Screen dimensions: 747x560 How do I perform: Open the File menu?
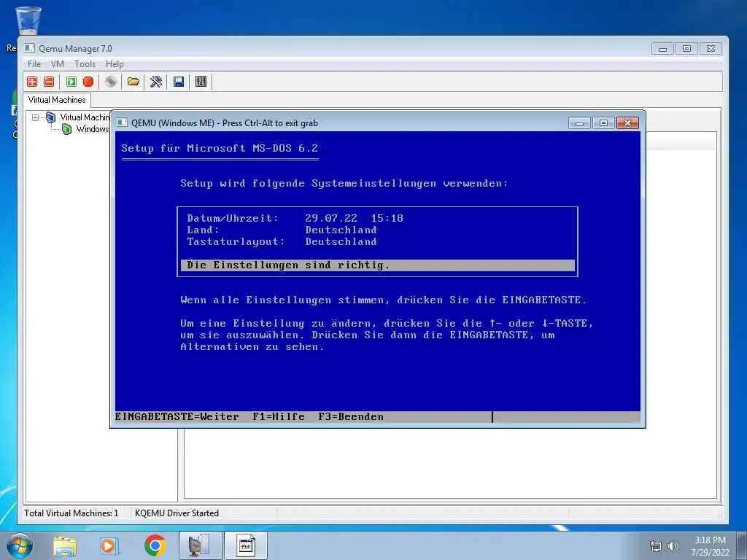pos(34,64)
